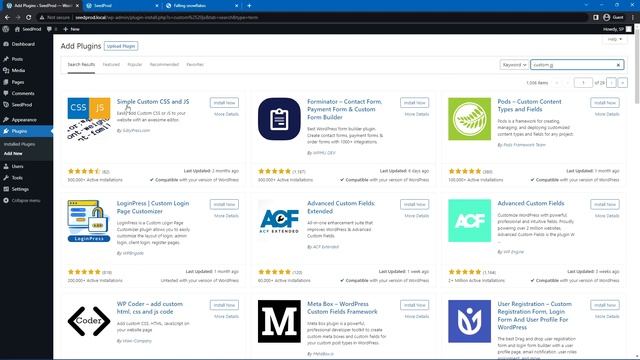Select Plugins in sidebar
The width and height of the screenshot is (640, 360).
click(x=19, y=131)
